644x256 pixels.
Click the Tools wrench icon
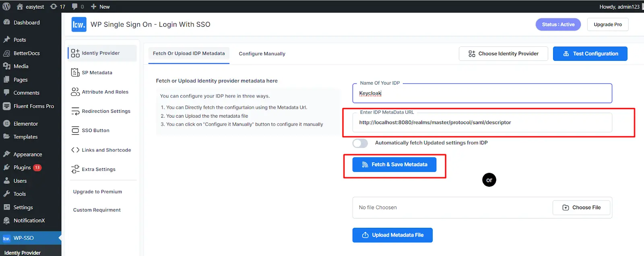click(x=6, y=194)
